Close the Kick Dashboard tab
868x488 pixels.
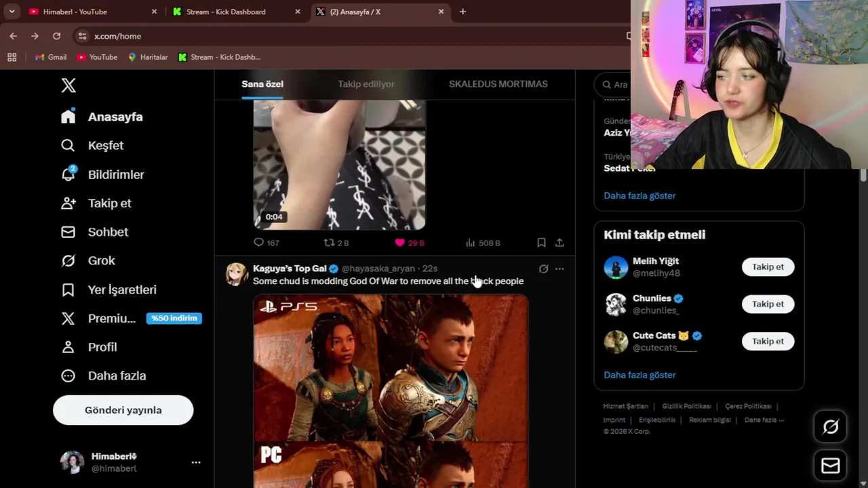[x=297, y=12]
